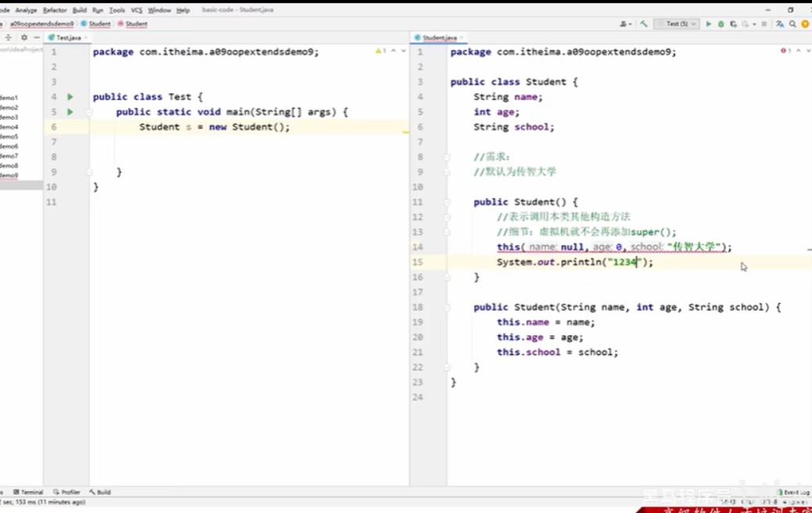The height and width of the screenshot is (513, 812).
Task: Close the Student.java tab
Action: click(462, 38)
